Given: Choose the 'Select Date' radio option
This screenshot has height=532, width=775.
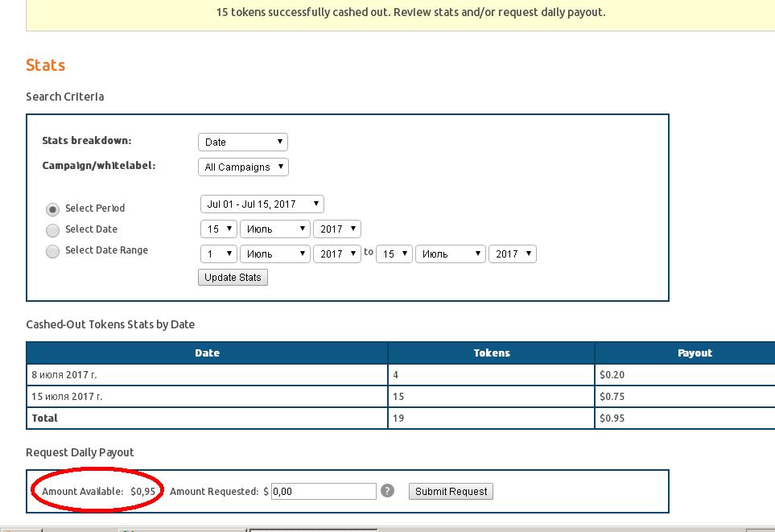Looking at the screenshot, I should click(x=52, y=229).
